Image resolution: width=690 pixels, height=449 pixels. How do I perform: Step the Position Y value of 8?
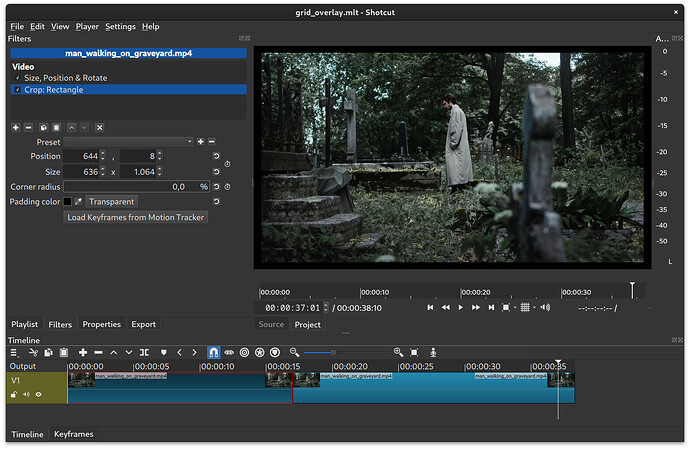160,156
